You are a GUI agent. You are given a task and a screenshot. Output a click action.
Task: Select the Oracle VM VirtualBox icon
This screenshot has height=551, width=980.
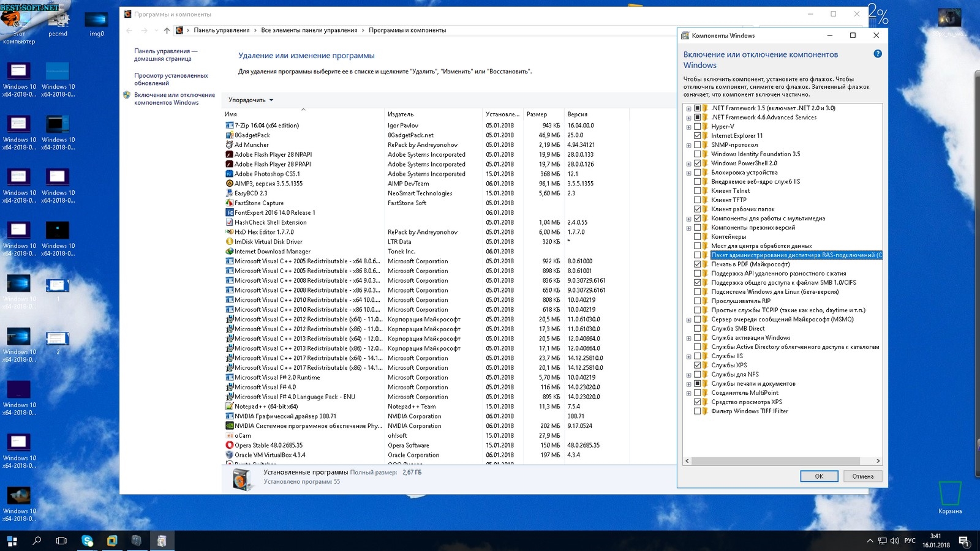(x=230, y=455)
